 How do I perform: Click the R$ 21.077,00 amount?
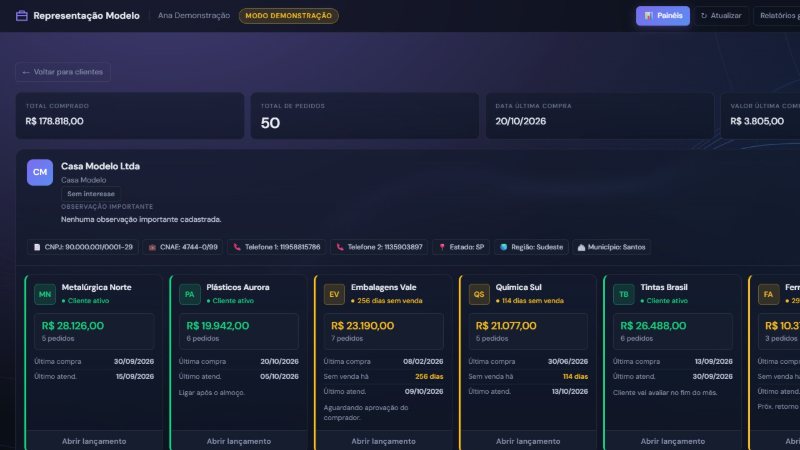pyautogui.click(x=506, y=326)
